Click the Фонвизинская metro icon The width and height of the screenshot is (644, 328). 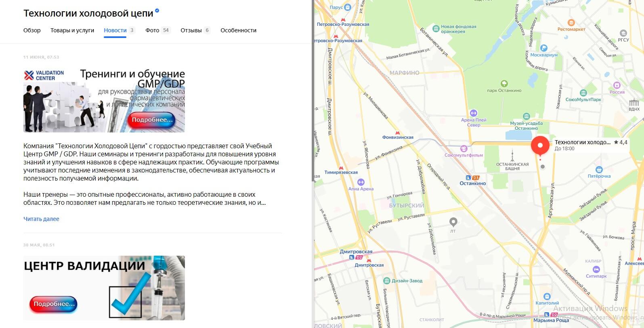pyautogui.click(x=398, y=132)
